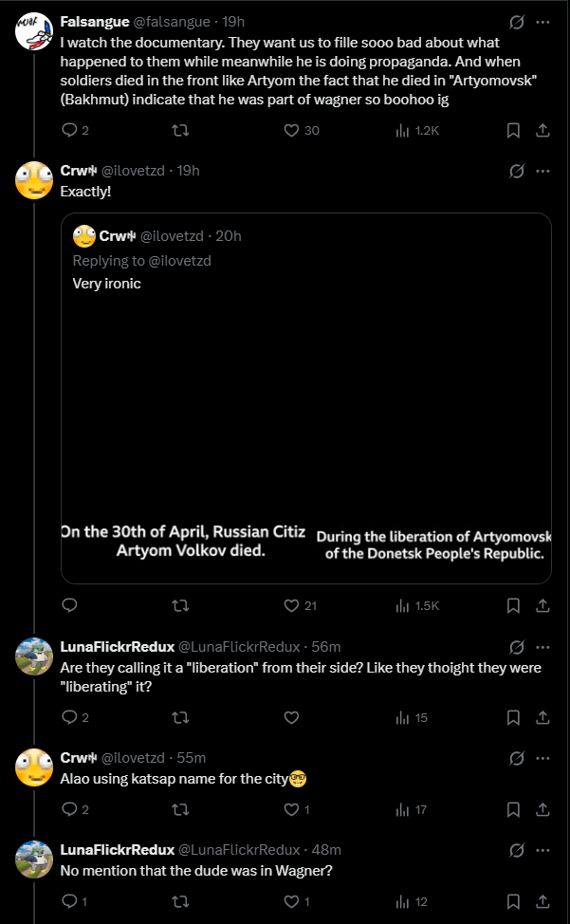Open more options on Wagner mention tweet

point(542,849)
